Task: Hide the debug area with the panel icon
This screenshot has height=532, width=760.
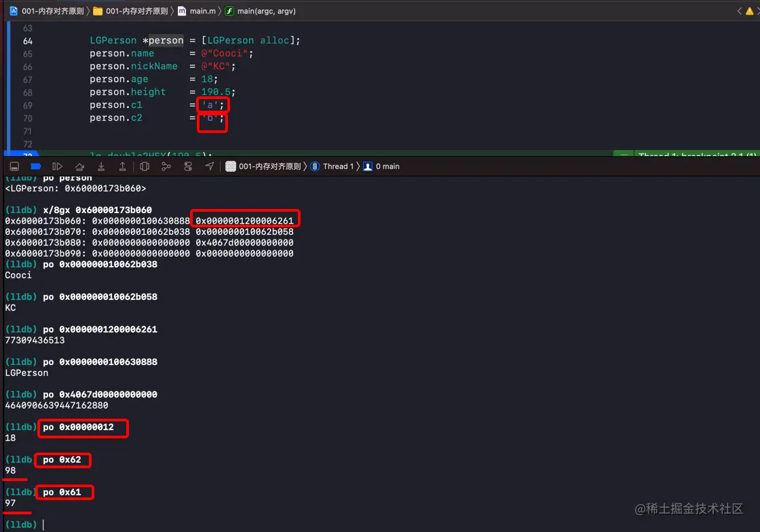Action: click(x=14, y=166)
